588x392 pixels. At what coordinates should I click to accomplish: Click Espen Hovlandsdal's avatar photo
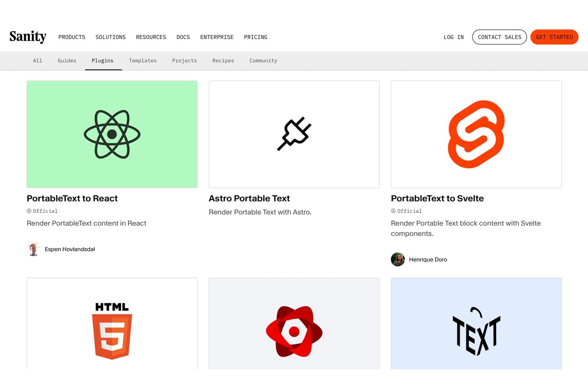coord(33,249)
